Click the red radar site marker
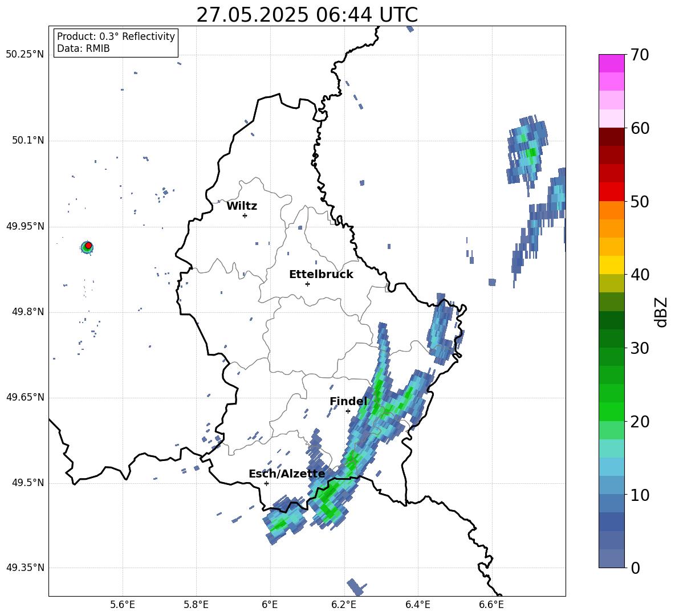The image size is (675, 616). [x=88, y=246]
